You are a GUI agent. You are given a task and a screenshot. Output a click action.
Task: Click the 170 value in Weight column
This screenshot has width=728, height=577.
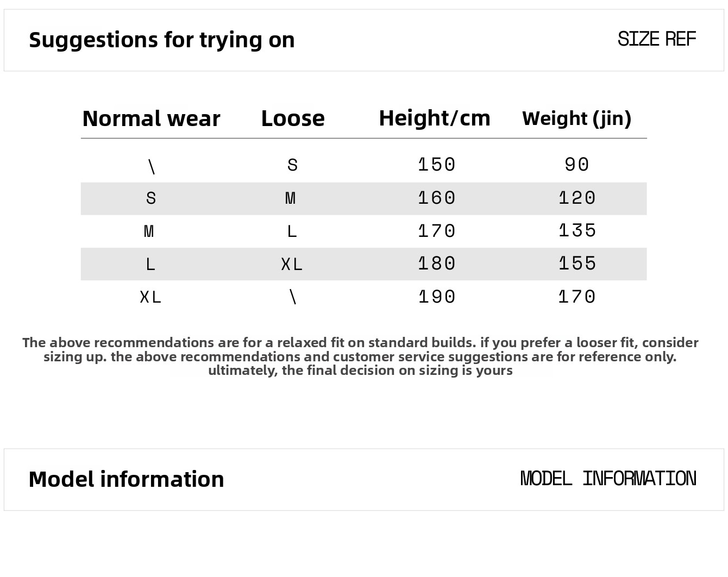[577, 297]
